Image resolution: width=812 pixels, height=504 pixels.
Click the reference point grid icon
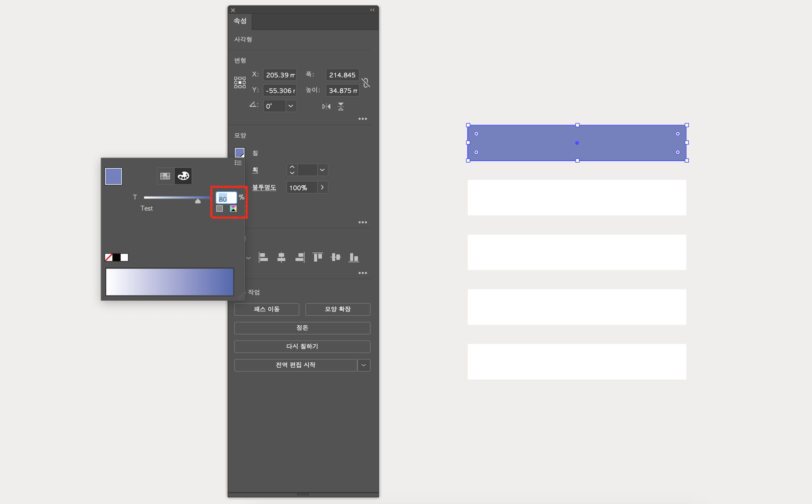pyautogui.click(x=240, y=82)
